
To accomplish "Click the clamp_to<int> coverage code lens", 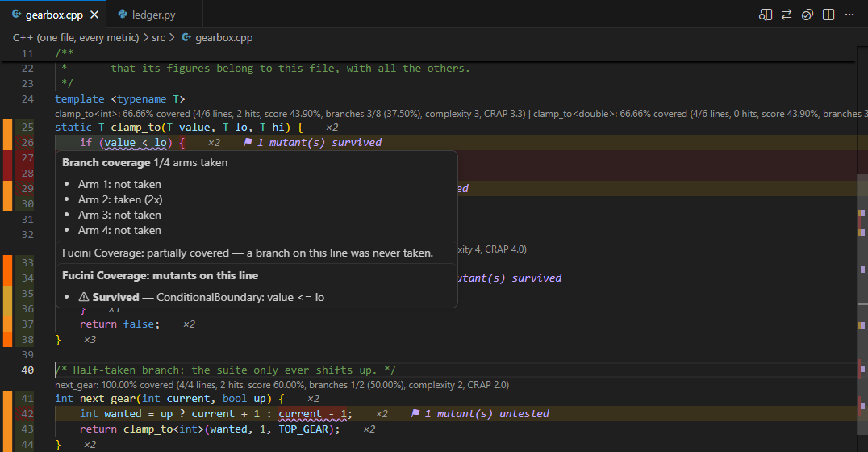I will coord(290,114).
